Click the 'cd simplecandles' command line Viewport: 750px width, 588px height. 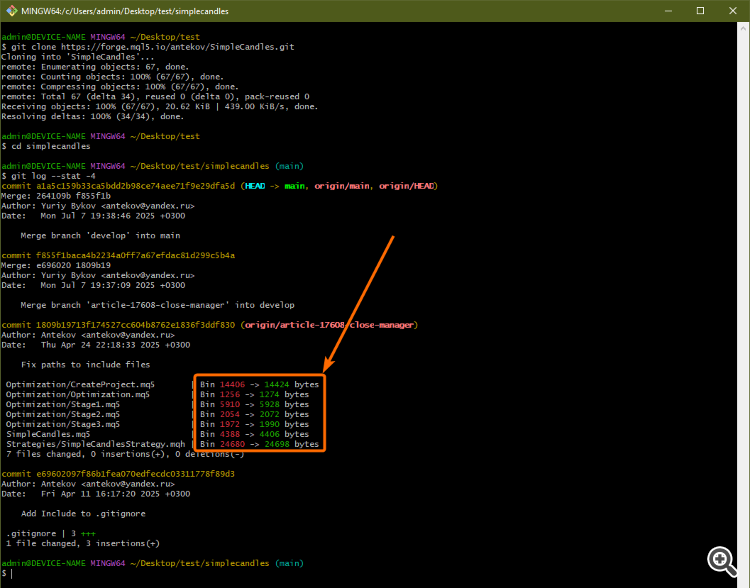[46, 146]
